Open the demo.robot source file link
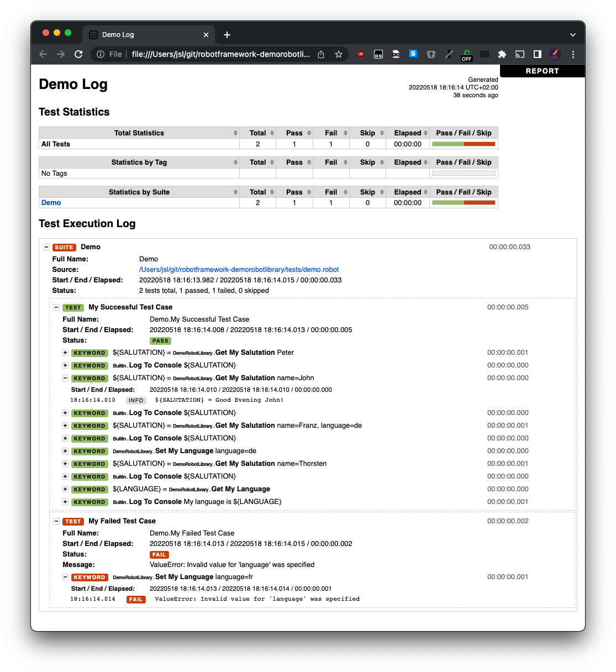Viewport: 616px width, 672px height. pyautogui.click(x=239, y=270)
